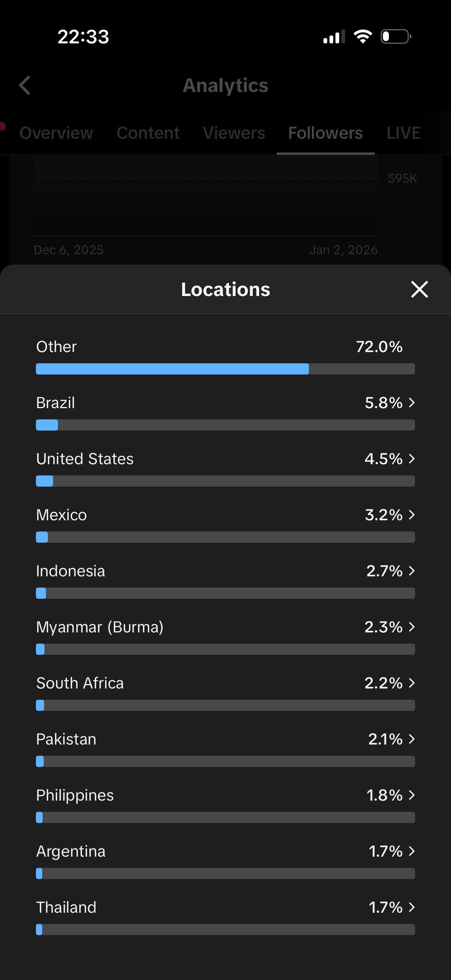451x980 pixels.
Task: Expand United States breakdown chevron
Action: [411, 459]
